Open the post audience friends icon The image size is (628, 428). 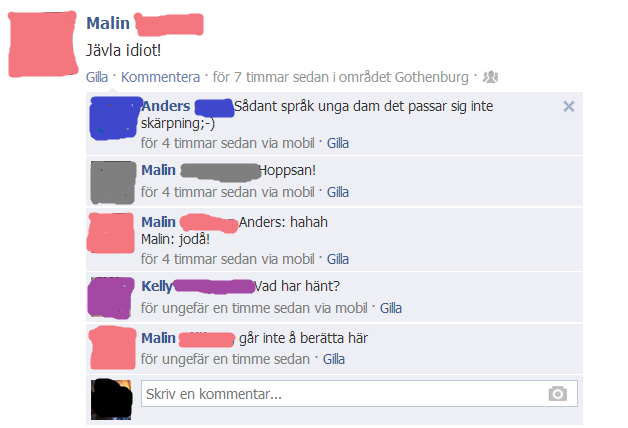[x=490, y=76]
